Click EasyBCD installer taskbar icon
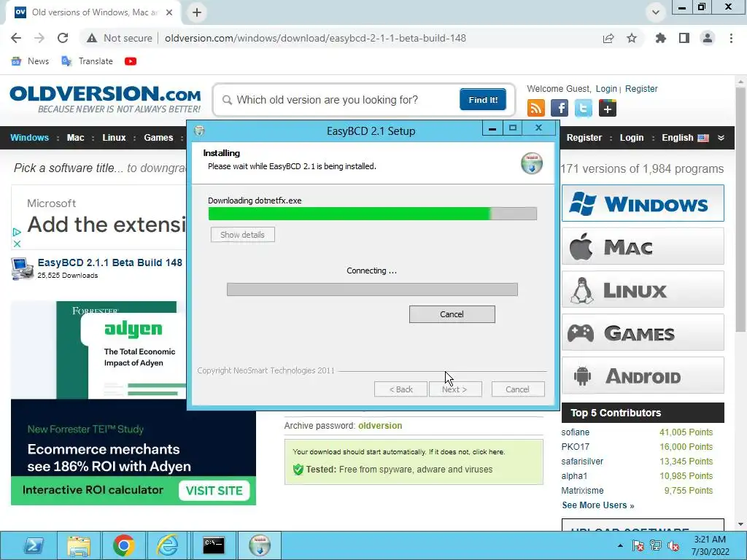Screen dimensions: 747x560 click(x=260, y=545)
